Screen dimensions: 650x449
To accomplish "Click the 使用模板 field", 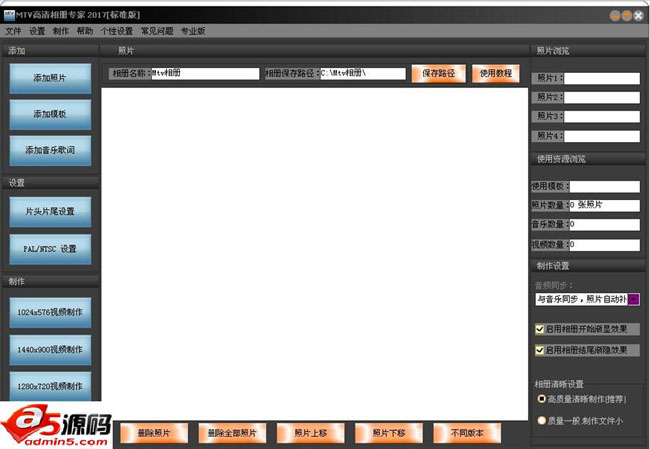I will tap(604, 187).
